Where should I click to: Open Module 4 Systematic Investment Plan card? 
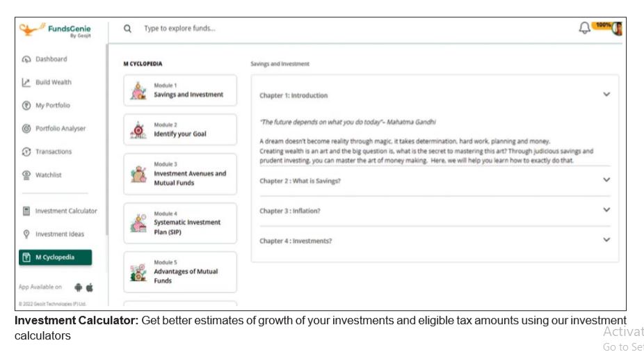[180, 223]
